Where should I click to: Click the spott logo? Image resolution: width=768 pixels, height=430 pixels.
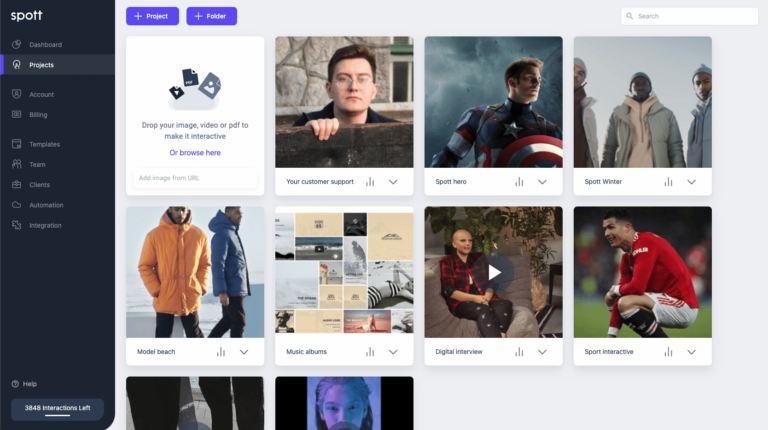26,16
